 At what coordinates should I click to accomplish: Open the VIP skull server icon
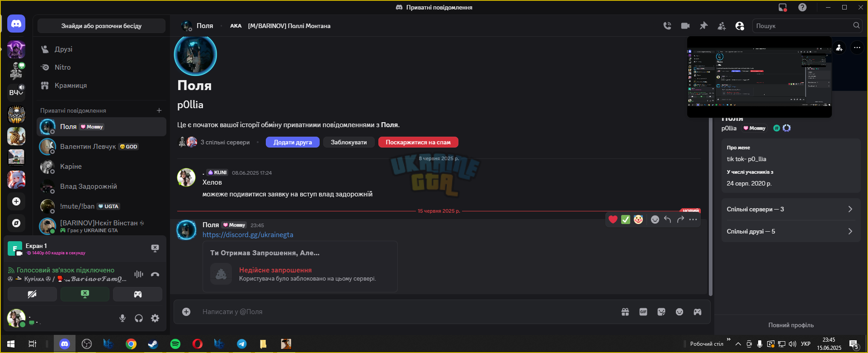[x=16, y=114]
